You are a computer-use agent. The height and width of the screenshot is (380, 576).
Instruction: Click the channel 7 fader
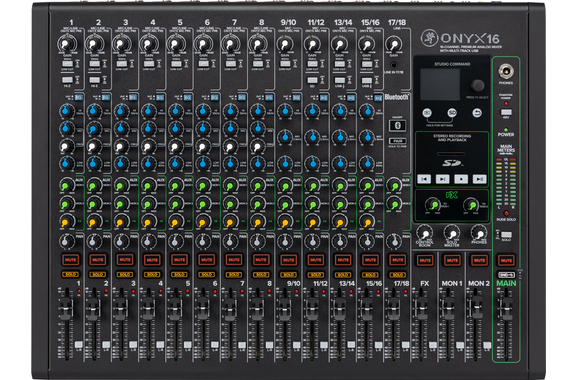point(230,308)
